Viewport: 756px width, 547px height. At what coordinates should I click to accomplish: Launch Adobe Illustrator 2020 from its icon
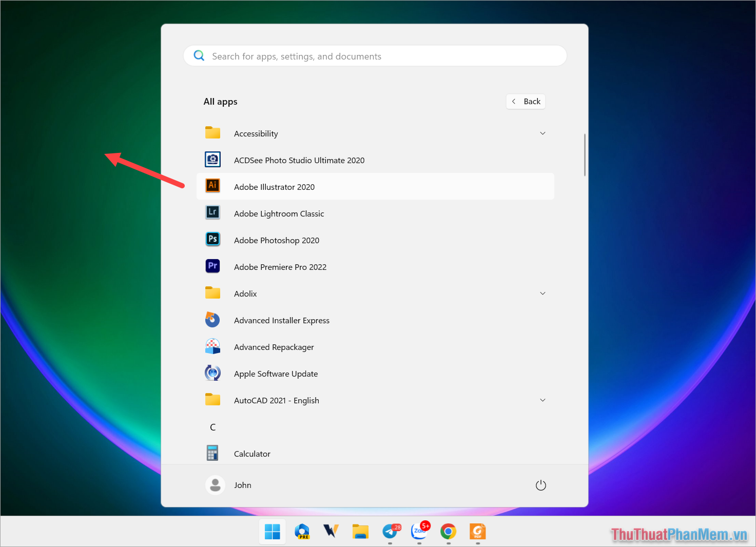212,186
